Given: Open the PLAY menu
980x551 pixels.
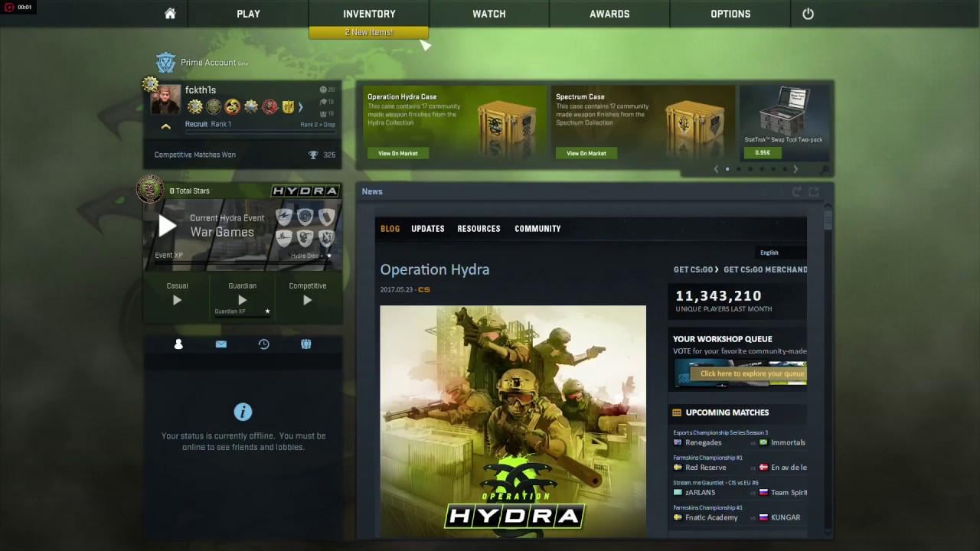Looking at the screenshot, I should pos(248,14).
